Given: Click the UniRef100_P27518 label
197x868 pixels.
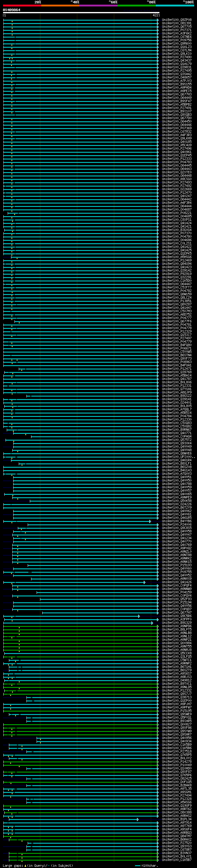Looking at the screenshot, I should pyautogui.click(x=177, y=751).
